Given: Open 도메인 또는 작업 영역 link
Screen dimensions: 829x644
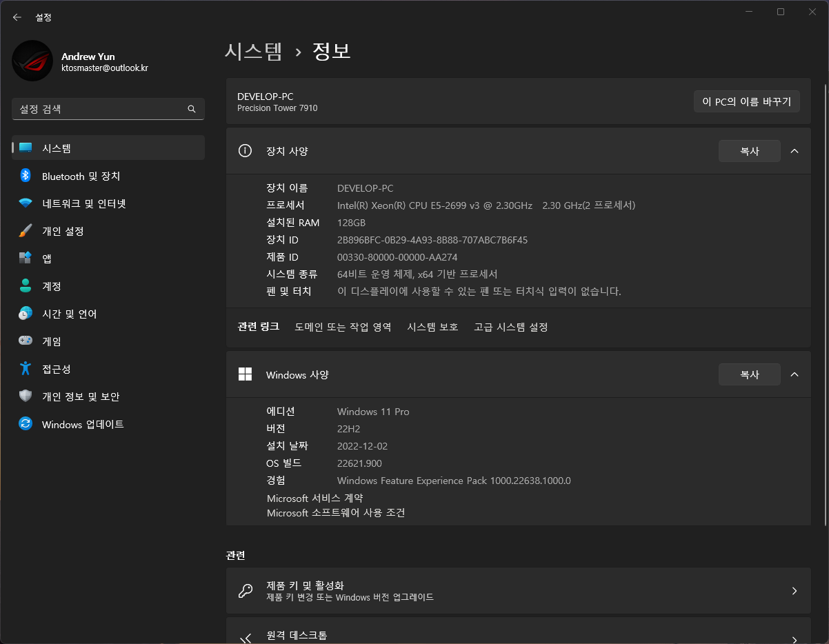Looking at the screenshot, I should click(x=343, y=327).
